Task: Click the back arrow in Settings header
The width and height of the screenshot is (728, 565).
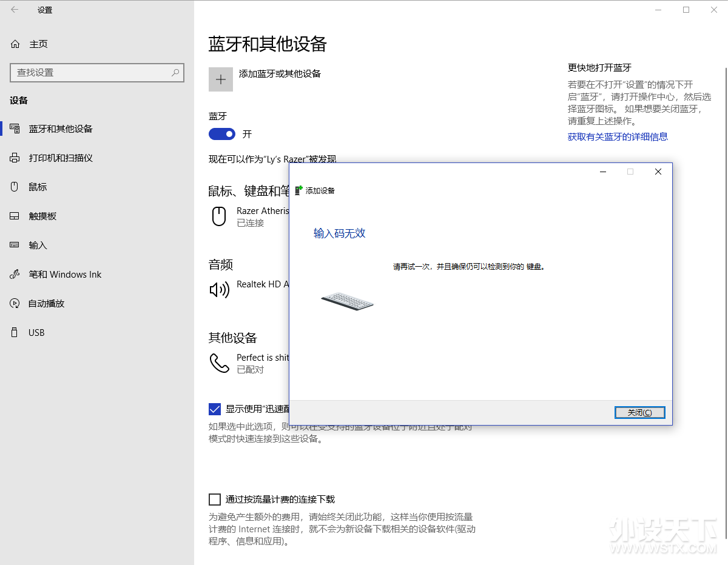Action: tap(15, 10)
